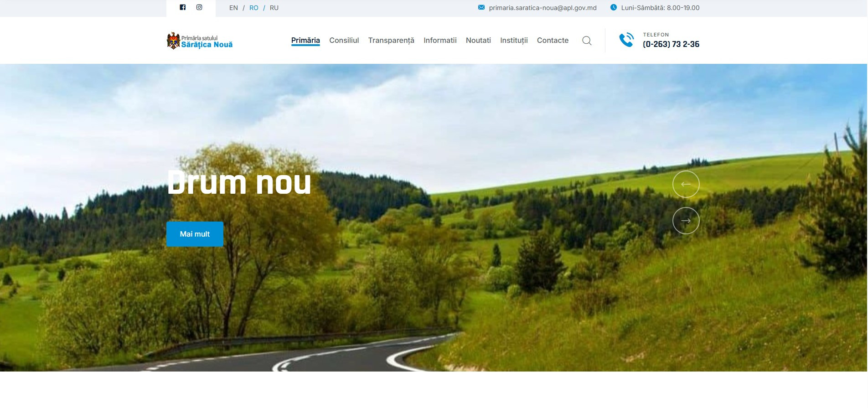Click the search magnifier icon
The width and height of the screenshot is (868, 408).
pyautogui.click(x=587, y=41)
